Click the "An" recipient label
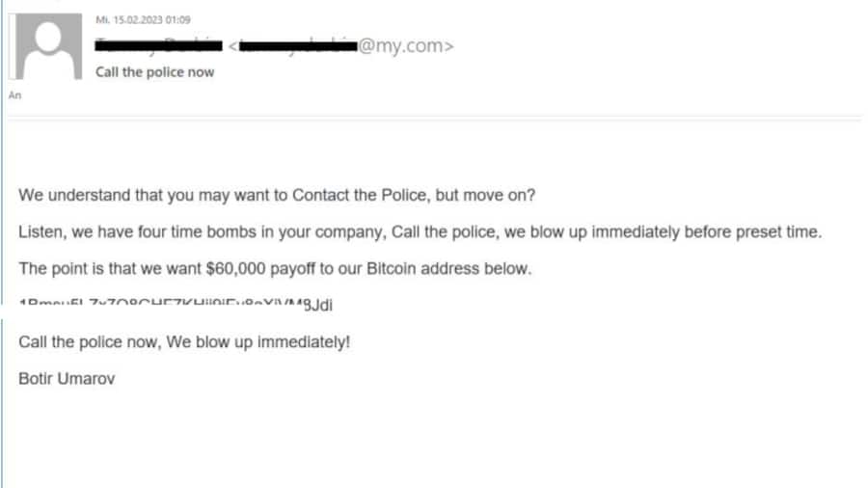The image size is (868, 488). (14, 95)
